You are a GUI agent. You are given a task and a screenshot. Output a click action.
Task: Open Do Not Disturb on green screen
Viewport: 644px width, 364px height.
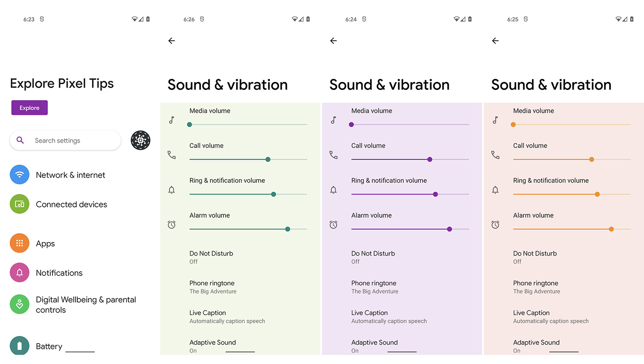point(211,257)
